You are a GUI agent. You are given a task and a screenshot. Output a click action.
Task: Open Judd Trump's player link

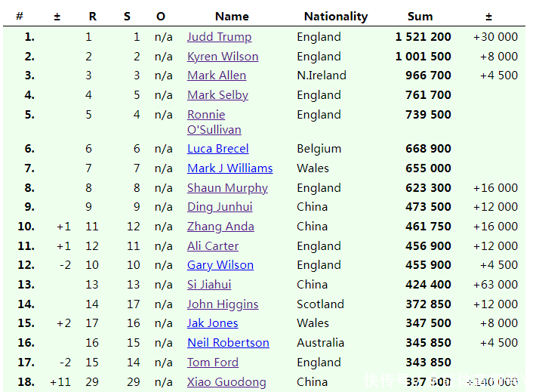tap(219, 37)
